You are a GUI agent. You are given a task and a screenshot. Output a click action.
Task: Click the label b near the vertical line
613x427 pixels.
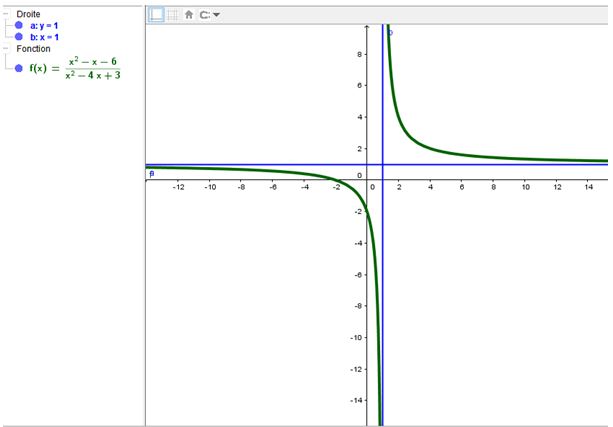tap(390, 32)
